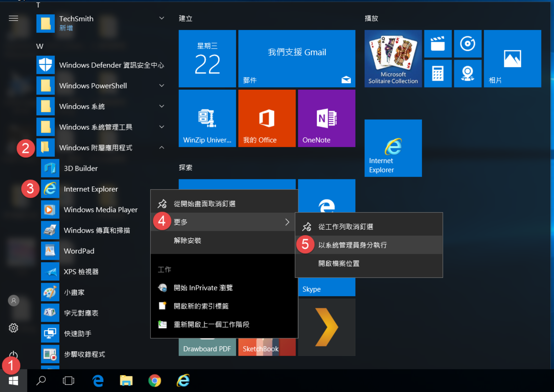Open Windows Defender 資訊安全中心
Image resolution: width=554 pixels, height=392 pixels.
tap(101, 65)
